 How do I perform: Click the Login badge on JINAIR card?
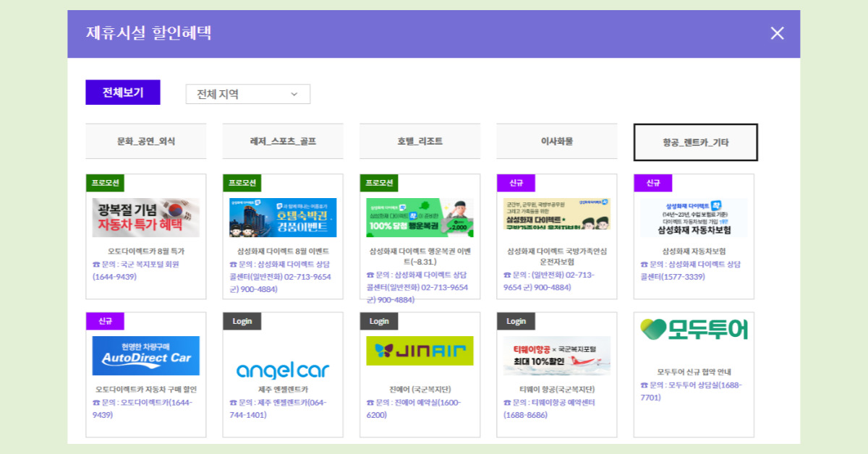click(379, 321)
